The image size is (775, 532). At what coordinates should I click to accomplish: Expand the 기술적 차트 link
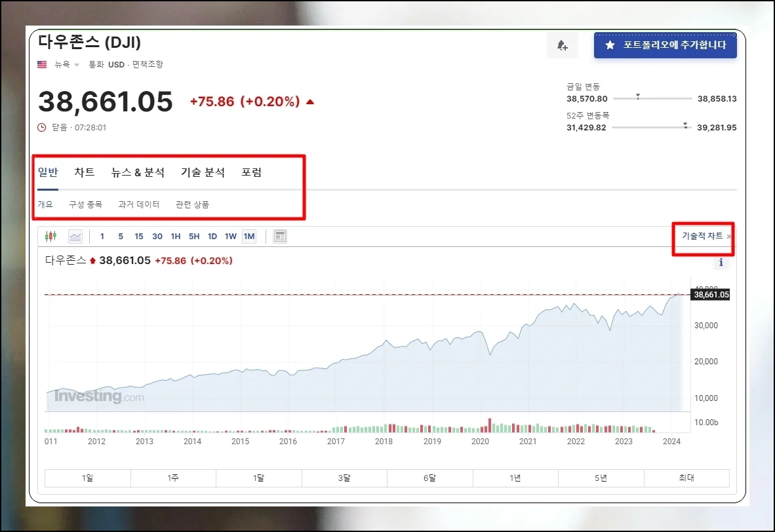pos(706,236)
